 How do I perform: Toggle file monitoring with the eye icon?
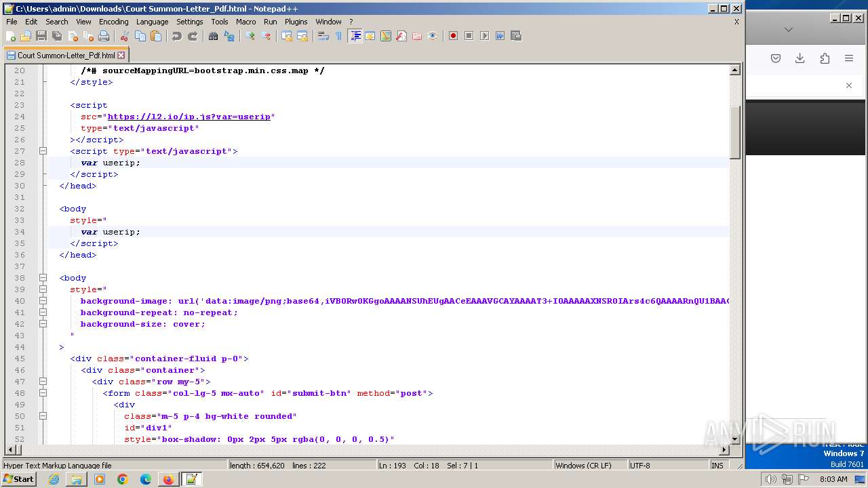click(433, 36)
